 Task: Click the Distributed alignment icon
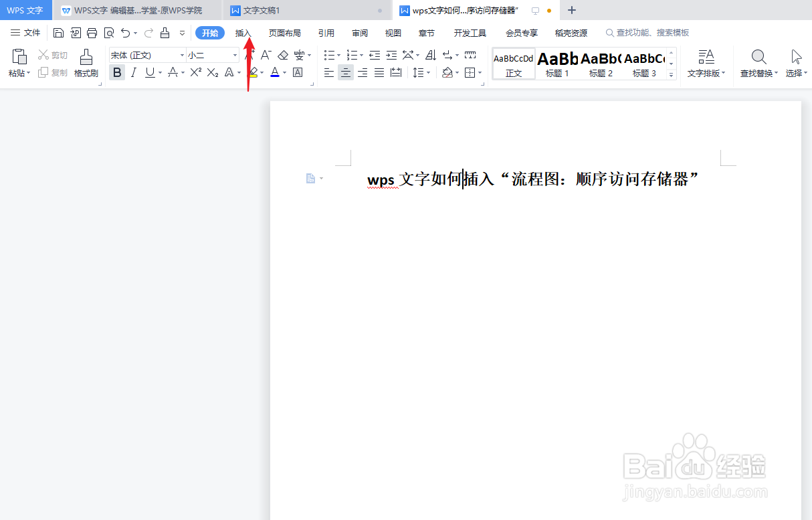pyautogui.click(x=396, y=72)
